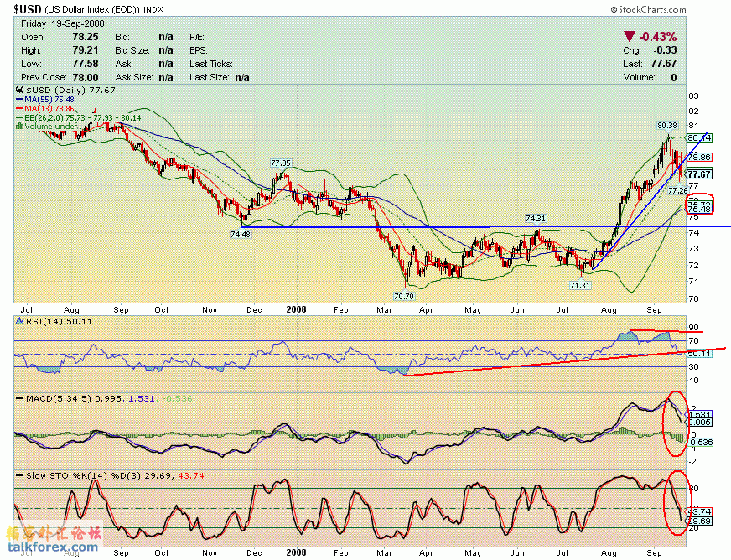Viewport: 731px width, 560px height.
Task: Click the 74.31 peak price label
Action: pos(536,218)
